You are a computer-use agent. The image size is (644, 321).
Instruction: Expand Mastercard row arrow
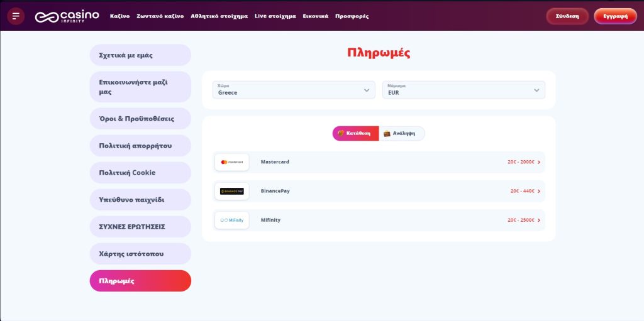[539, 162]
